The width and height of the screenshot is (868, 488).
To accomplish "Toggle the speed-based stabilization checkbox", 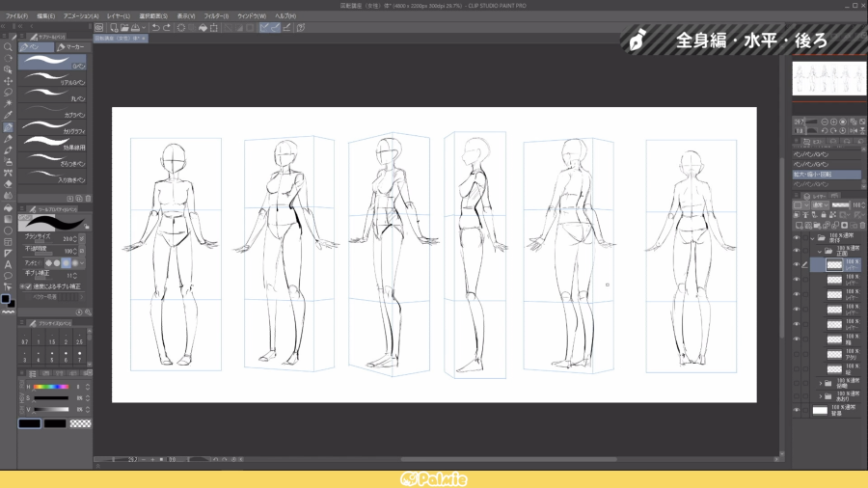I will click(x=28, y=286).
